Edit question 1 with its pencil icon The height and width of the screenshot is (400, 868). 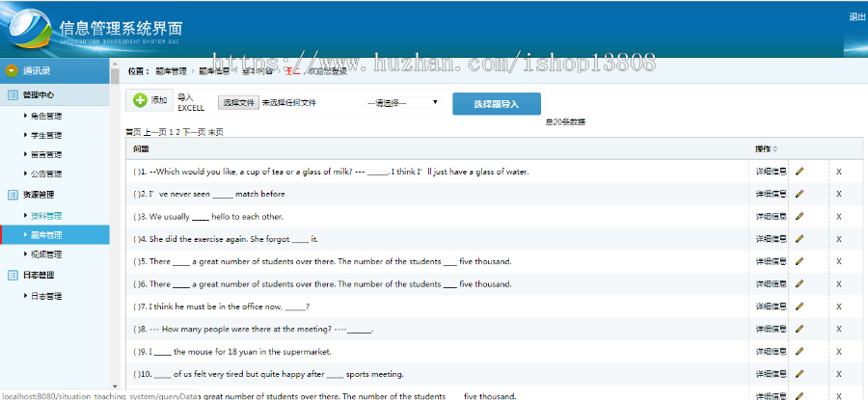(x=799, y=172)
